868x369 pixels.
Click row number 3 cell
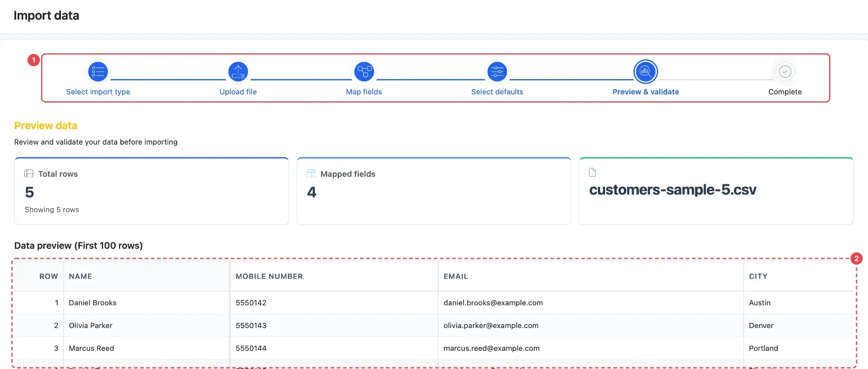pos(39,348)
